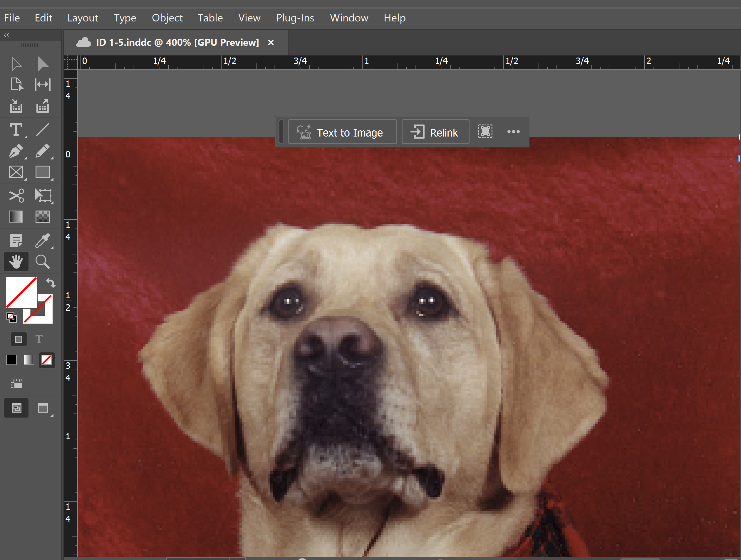
Task: Toggle formatting affects container
Action: pos(19,339)
